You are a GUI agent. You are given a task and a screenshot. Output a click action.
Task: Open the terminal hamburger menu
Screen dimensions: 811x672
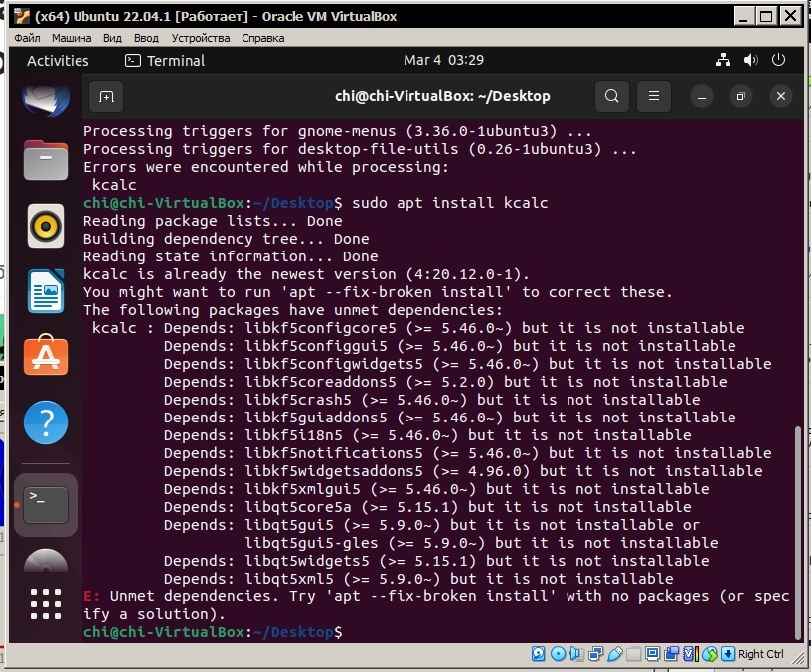point(654,96)
